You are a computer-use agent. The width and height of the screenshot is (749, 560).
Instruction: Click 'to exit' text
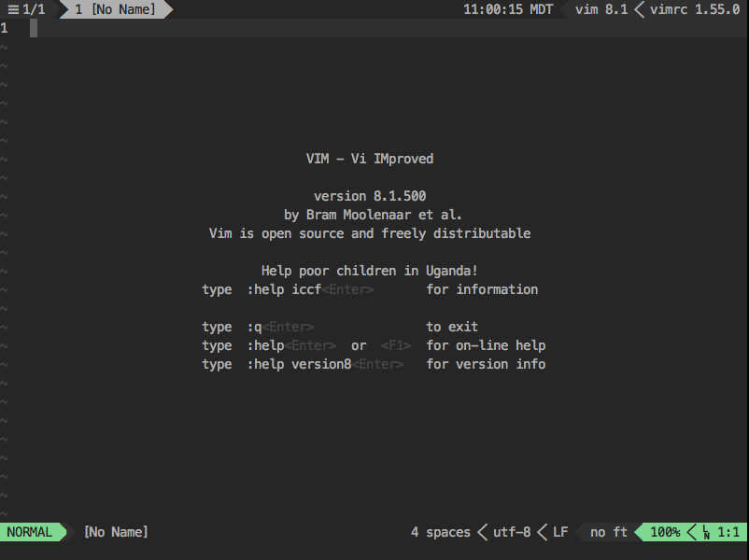pyautogui.click(x=452, y=327)
